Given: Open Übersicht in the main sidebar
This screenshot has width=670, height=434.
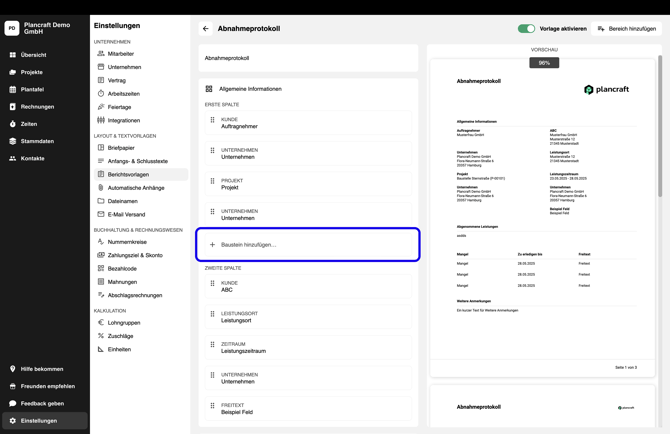Looking at the screenshot, I should pyautogui.click(x=45, y=55).
